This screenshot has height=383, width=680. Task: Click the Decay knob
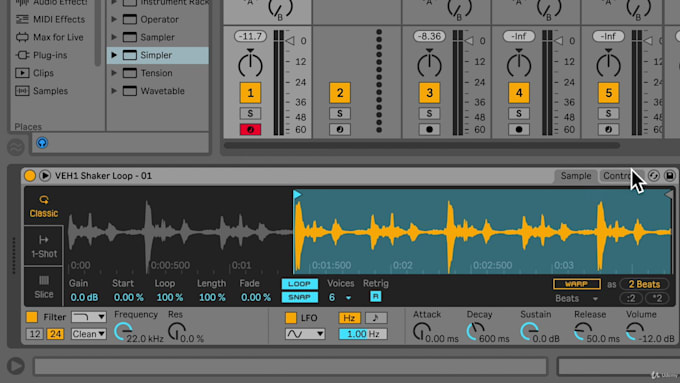[x=476, y=331]
